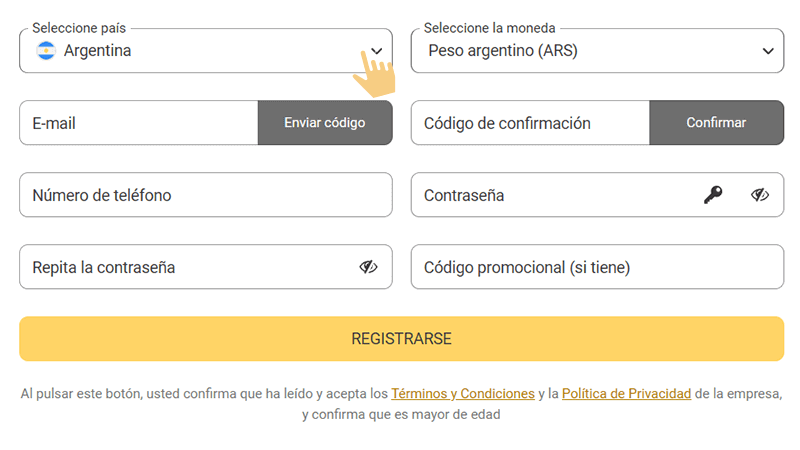
Task: Open the Términos y Condiciones link
Action: click(x=462, y=394)
